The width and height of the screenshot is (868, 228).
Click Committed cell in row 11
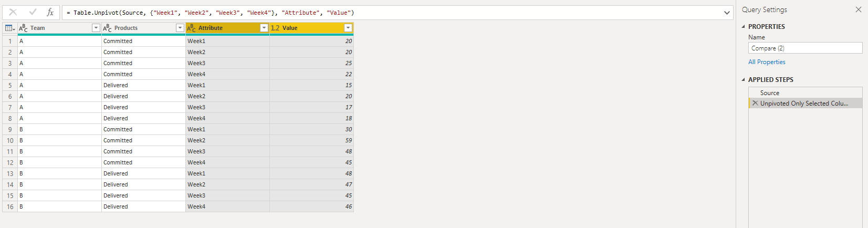(143, 151)
